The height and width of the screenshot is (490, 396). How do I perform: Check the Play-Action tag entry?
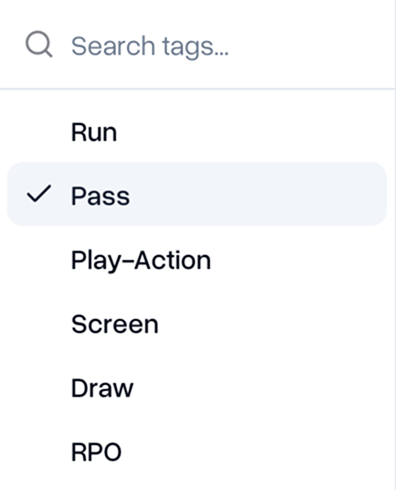[x=197, y=260]
